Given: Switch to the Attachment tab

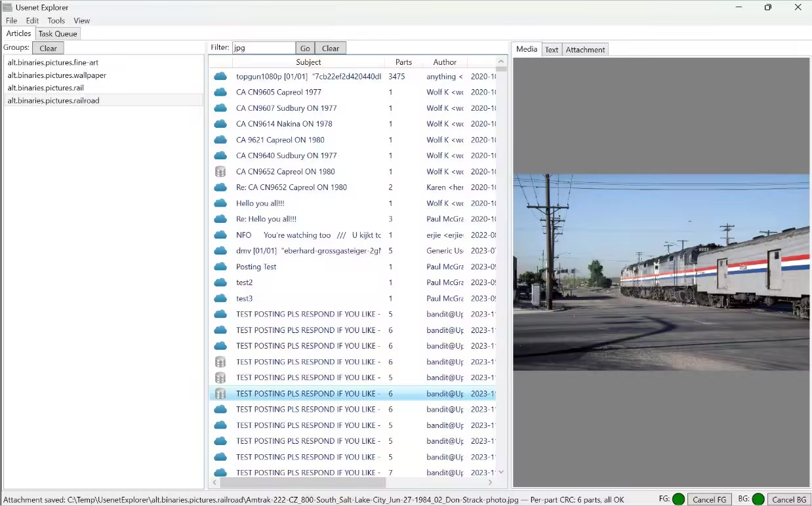Looking at the screenshot, I should pos(585,50).
